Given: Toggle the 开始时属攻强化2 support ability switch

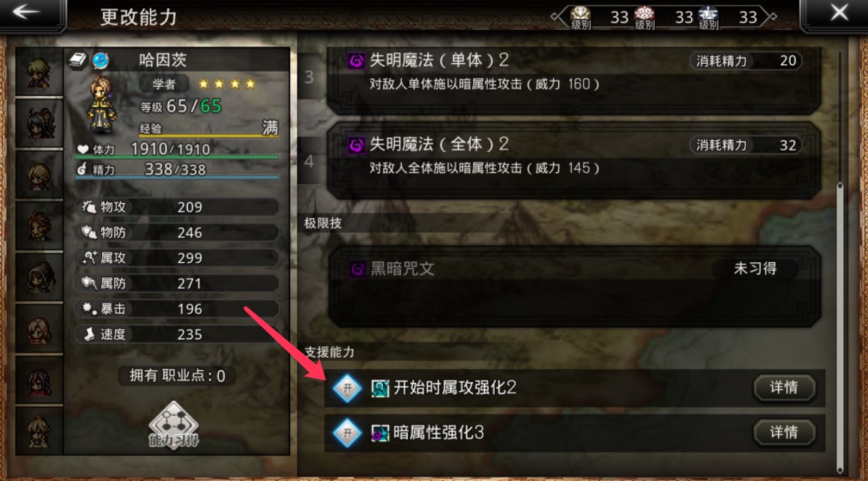Looking at the screenshot, I should (x=347, y=388).
